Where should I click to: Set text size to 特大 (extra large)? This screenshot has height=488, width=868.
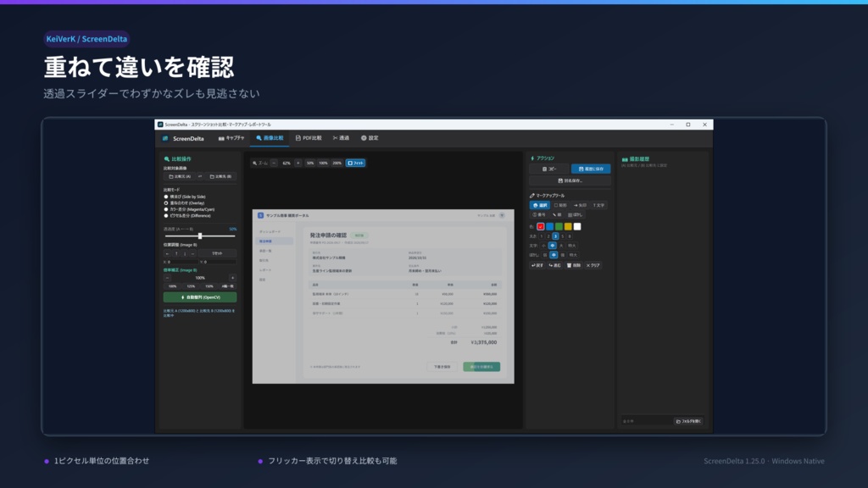[x=572, y=246]
